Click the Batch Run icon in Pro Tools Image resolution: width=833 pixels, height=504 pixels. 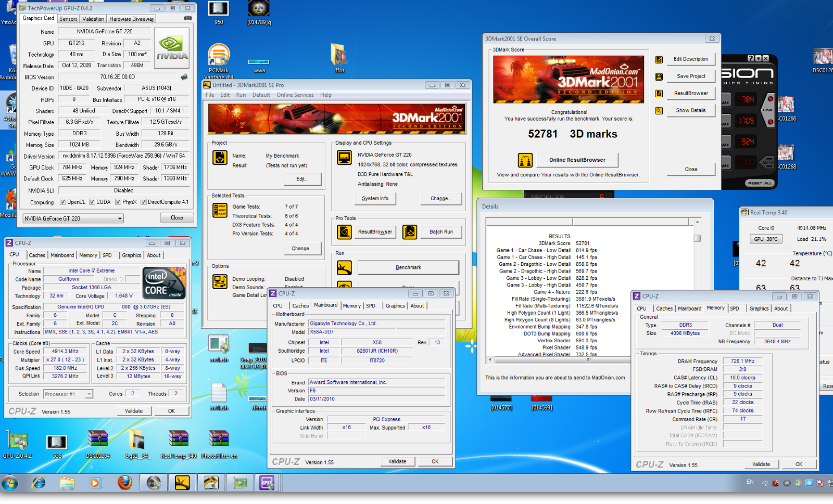[x=410, y=232]
